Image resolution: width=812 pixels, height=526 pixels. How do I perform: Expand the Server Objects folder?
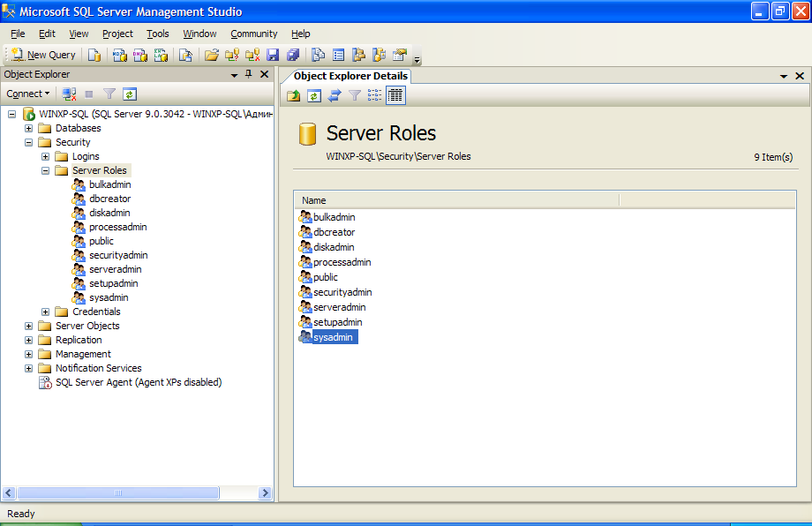pyautogui.click(x=28, y=327)
